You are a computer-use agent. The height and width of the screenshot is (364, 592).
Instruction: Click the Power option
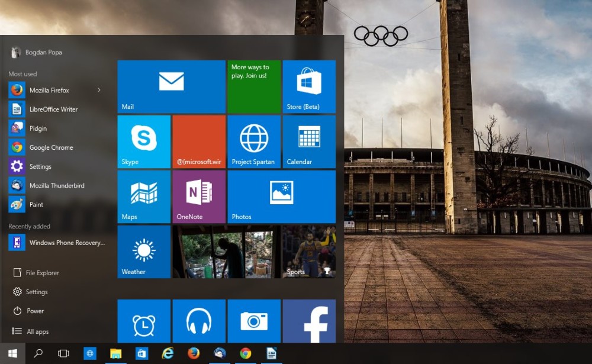point(28,311)
